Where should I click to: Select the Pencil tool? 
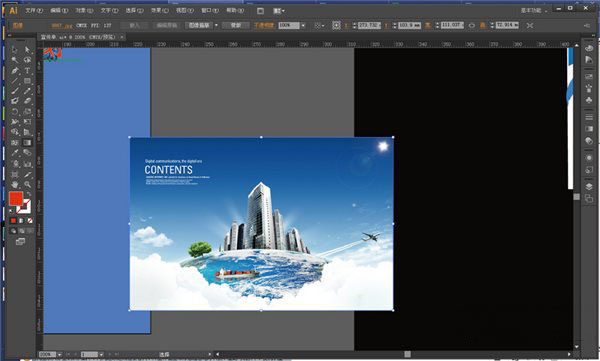pos(28,91)
